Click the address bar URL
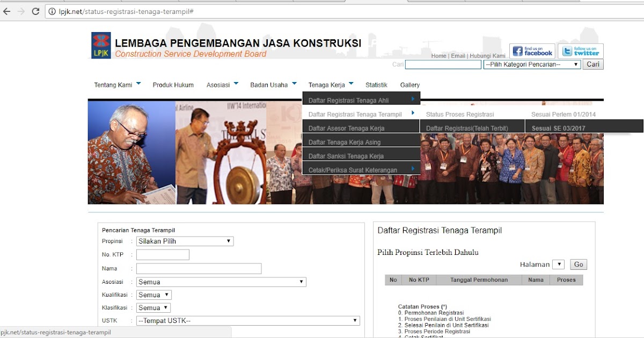Viewport: 644px width, 338px height. 126,11
